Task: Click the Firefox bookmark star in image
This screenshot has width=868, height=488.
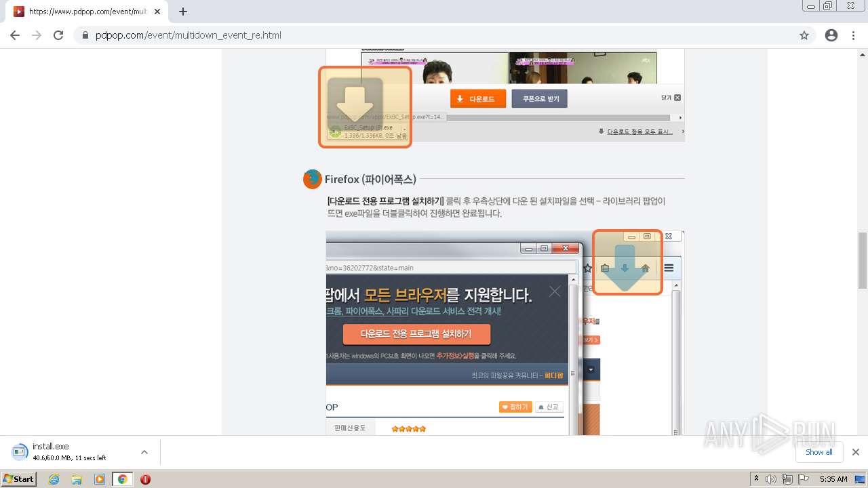Action: (x=588, y=268)
